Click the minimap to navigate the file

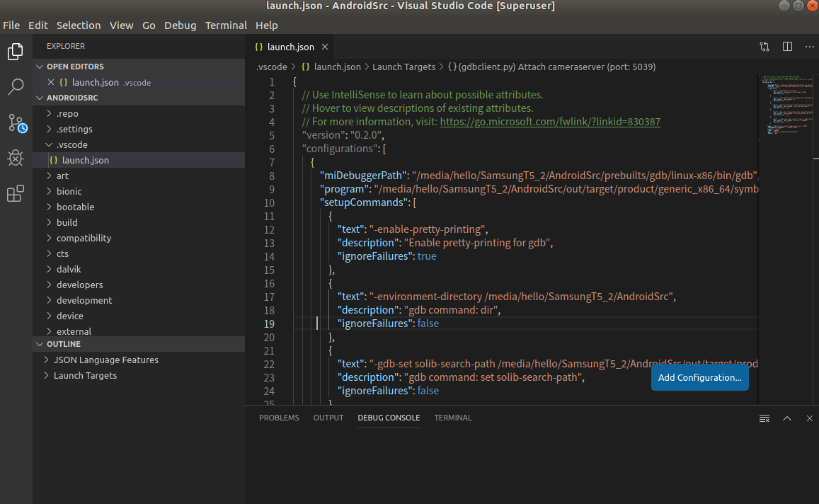coord(786,106)
